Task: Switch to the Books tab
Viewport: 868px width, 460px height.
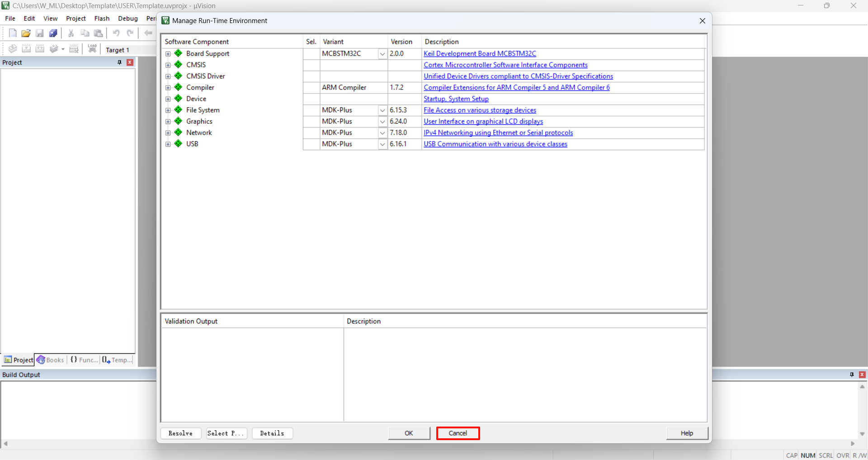Action: (51, 360)
